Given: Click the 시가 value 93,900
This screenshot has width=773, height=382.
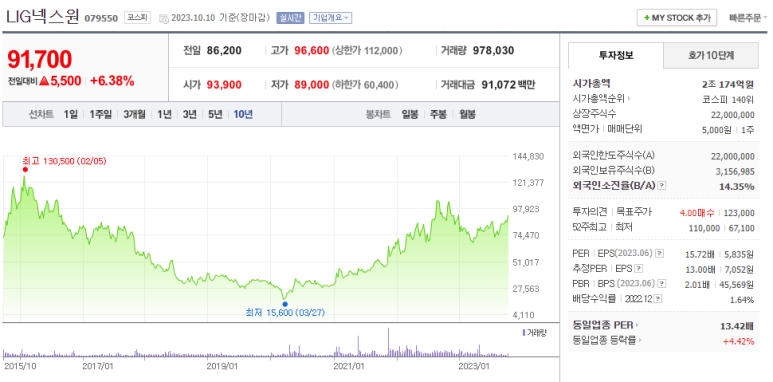Looking at the screenshot, I should pyautogui.click(x=224, y=85).
